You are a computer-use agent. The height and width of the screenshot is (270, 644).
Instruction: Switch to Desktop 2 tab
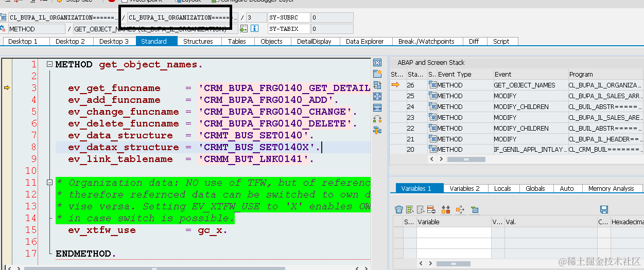pyautogui.click(x=71, y=41)
